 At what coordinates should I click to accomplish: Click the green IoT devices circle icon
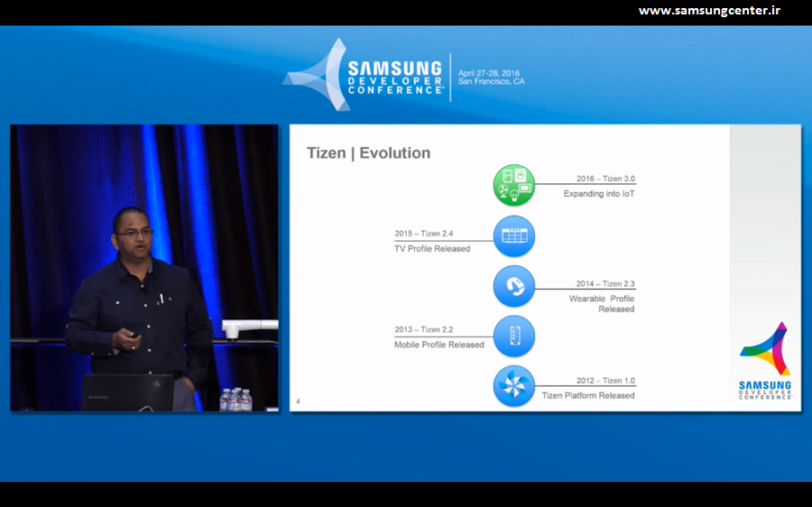pos(513,185)
